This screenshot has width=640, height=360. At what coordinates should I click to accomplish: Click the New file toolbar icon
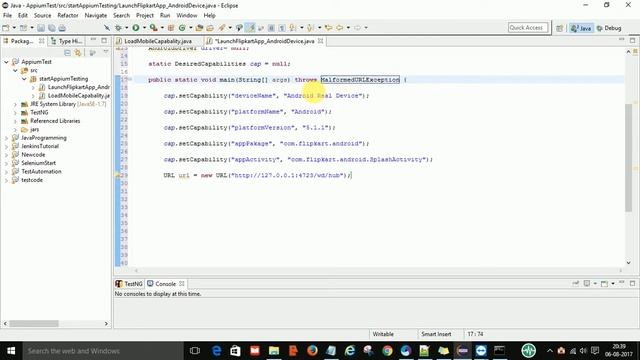[x=6, y=28]
